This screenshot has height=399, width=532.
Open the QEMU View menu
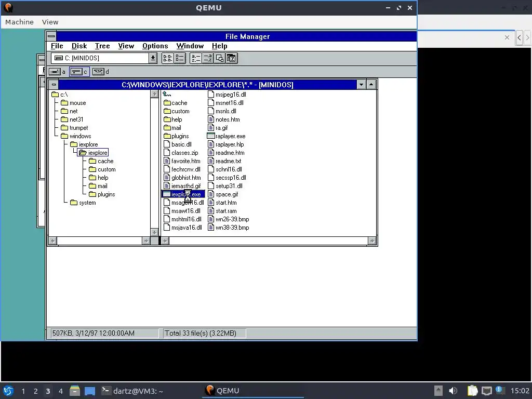point(50,22)
